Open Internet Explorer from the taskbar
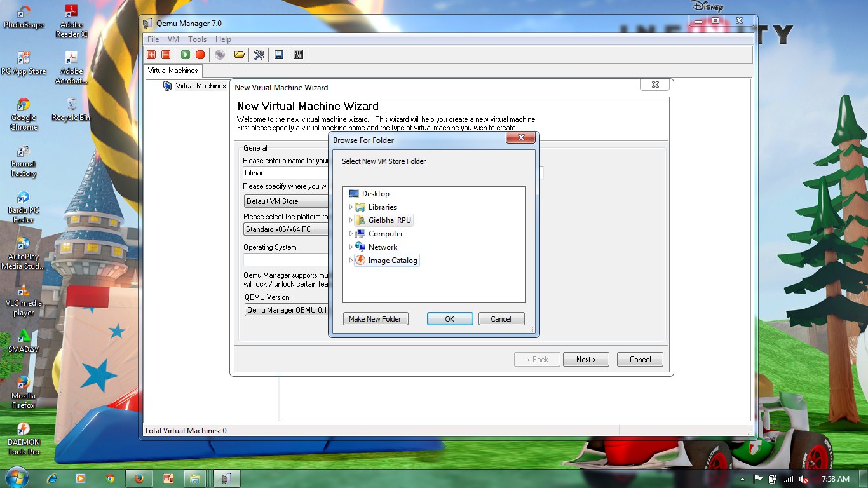Screen dimensions: 868x488 point(52,478)
